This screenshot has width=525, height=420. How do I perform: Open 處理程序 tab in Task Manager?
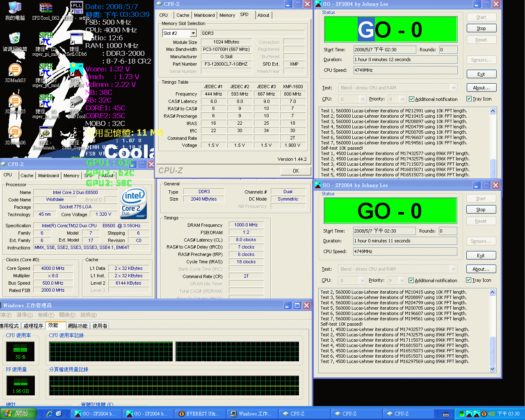point(34,326)
